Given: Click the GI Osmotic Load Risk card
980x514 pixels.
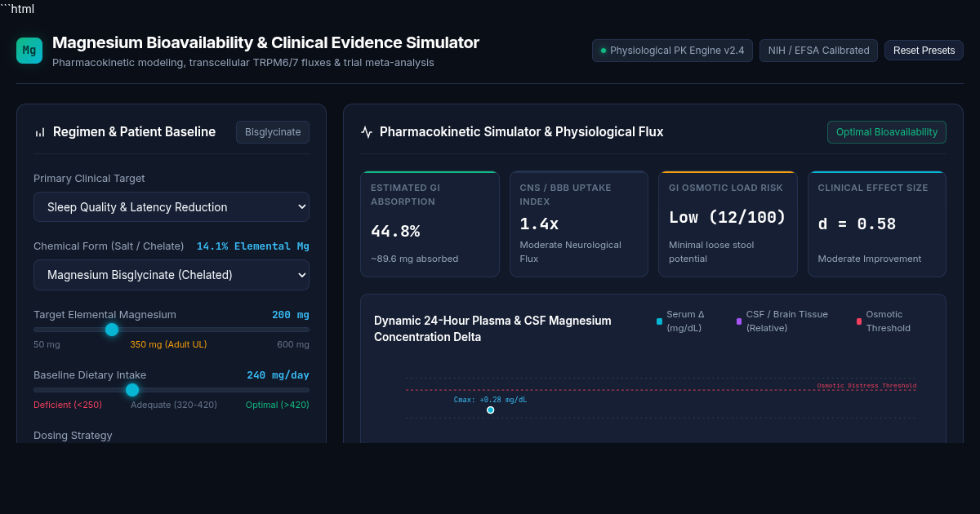Looking at the screenshot, I should pos(728,224).
